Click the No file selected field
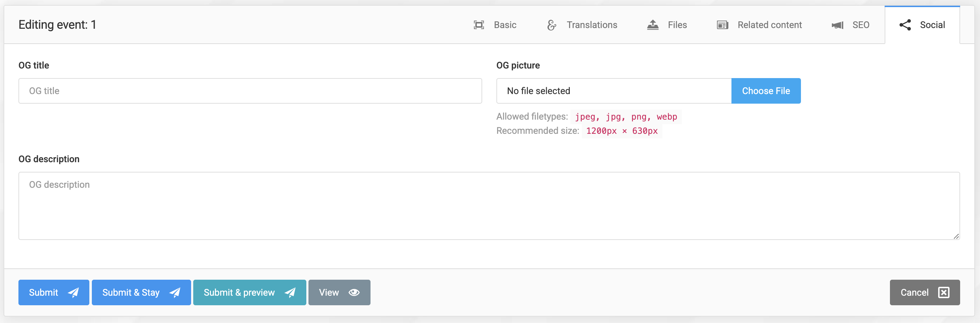 click(x=613, y=91)
